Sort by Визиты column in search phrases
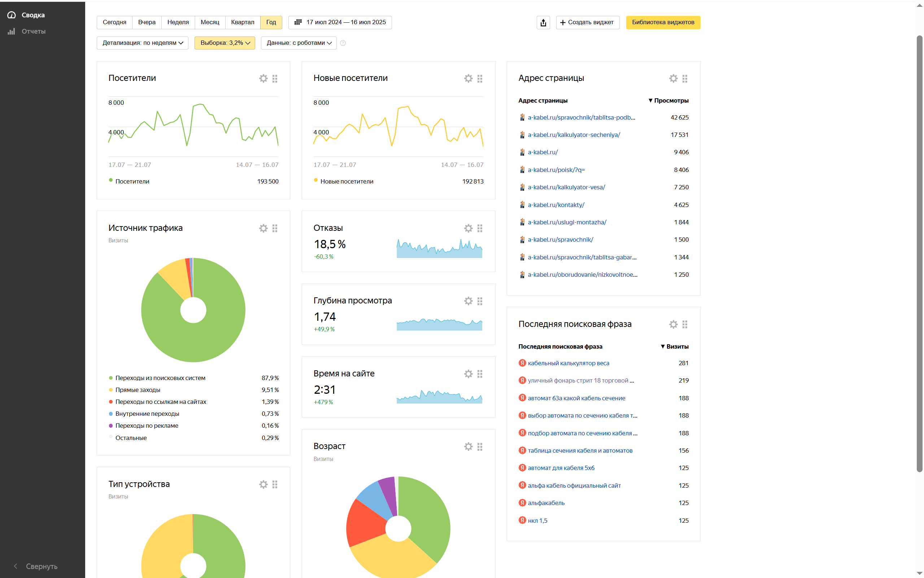Image resolution: width=924 pixels, height=578 pixels. pyautogui.click(x=675, y=346)
